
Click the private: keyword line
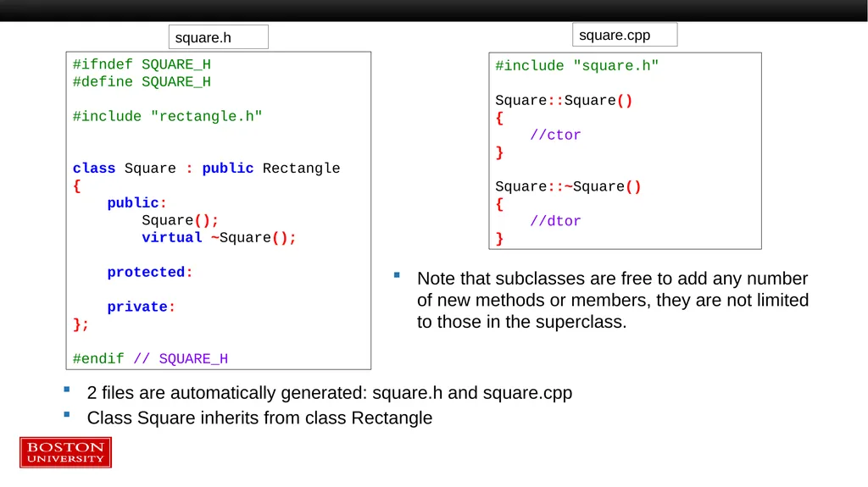click(142, 307)
